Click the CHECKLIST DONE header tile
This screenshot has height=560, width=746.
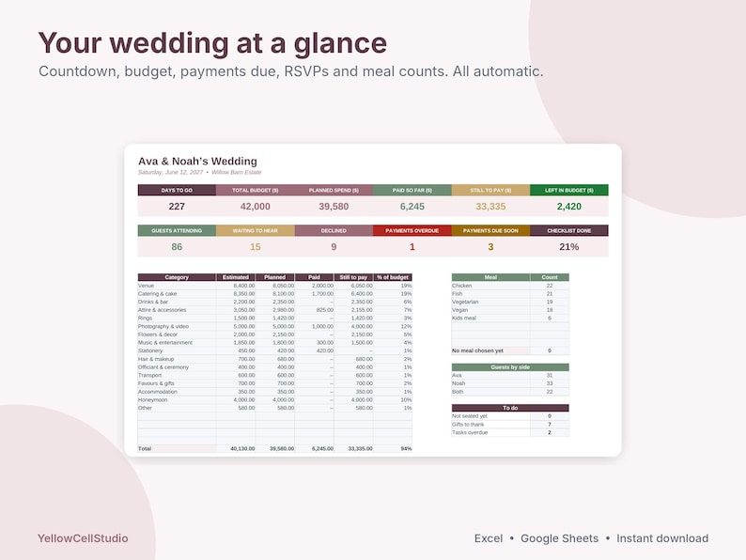[x=569, y=231]
